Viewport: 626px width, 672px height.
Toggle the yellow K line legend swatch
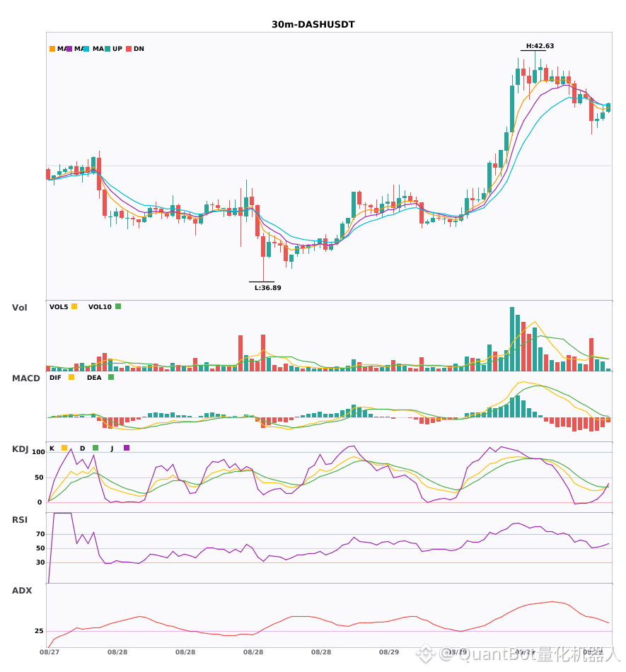(64, 448)
